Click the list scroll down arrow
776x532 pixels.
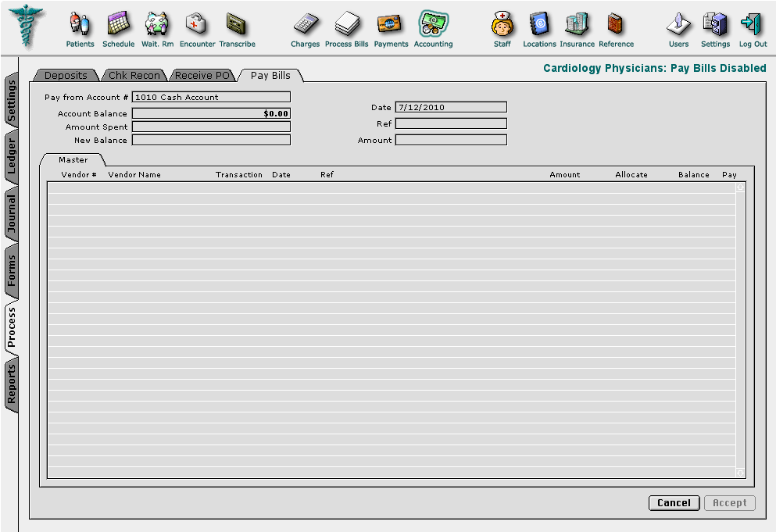point(740,473)
